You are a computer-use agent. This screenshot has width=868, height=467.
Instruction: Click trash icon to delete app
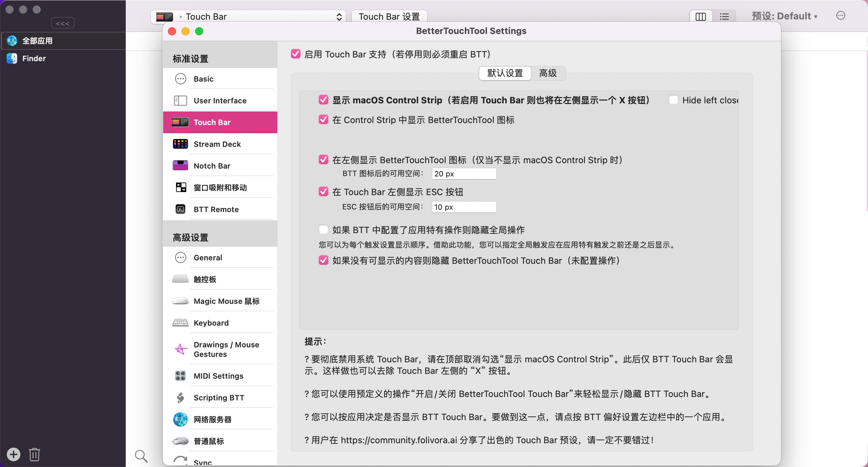[x=34, y=454]
